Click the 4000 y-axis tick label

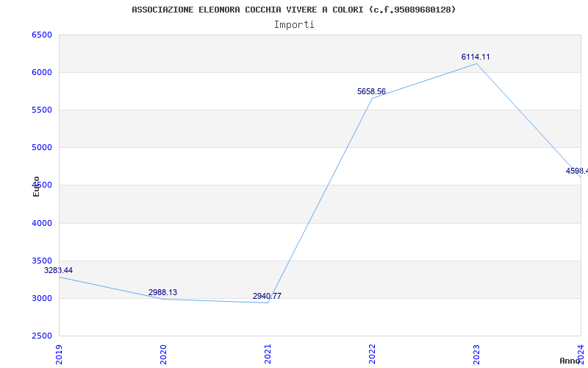tap(42, 224)
